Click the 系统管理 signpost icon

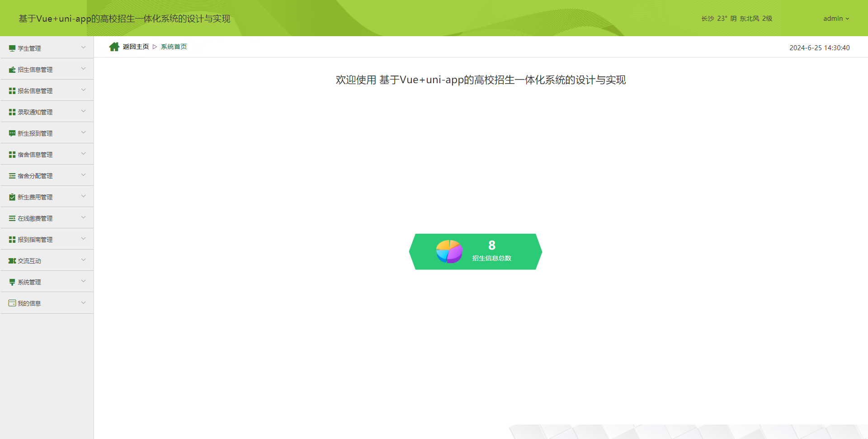pyautogui.click(x=12, y=282)
